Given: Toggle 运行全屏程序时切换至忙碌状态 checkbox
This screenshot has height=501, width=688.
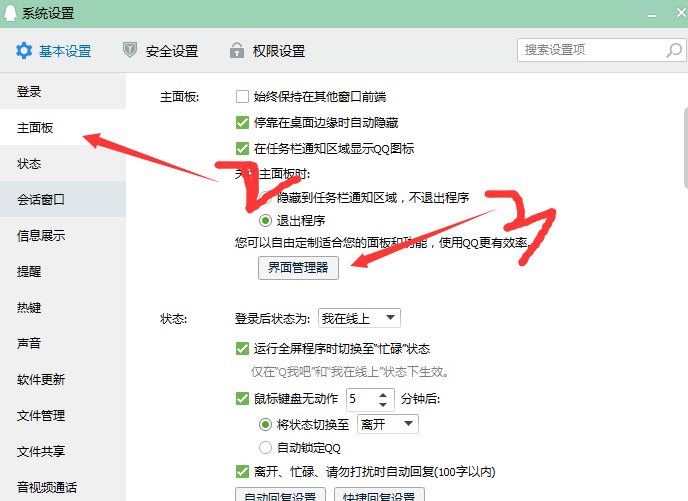Looking at the screenshot, I should 242,349.
